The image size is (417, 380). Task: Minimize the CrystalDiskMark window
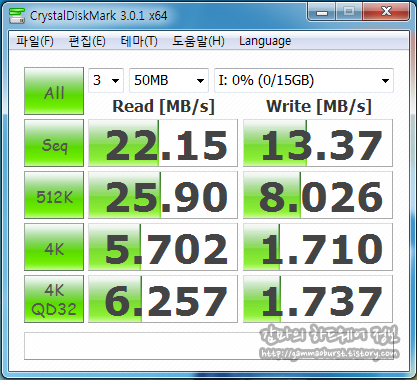pos(322,12)
